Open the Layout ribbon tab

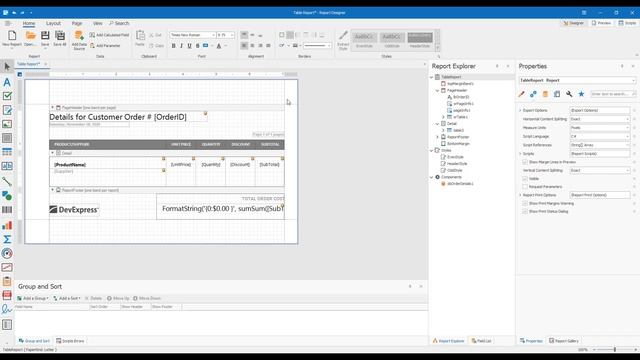pos(53,23)
